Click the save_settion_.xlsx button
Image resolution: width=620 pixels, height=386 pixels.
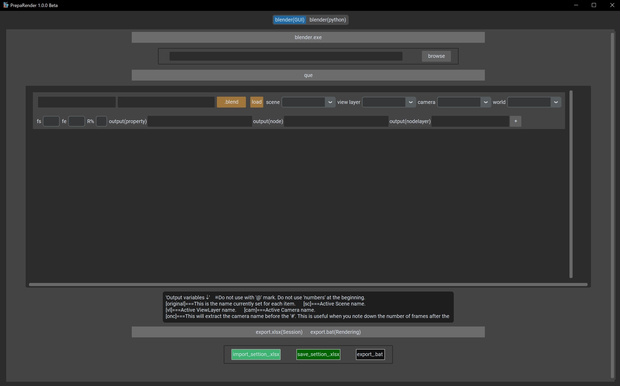318,354
